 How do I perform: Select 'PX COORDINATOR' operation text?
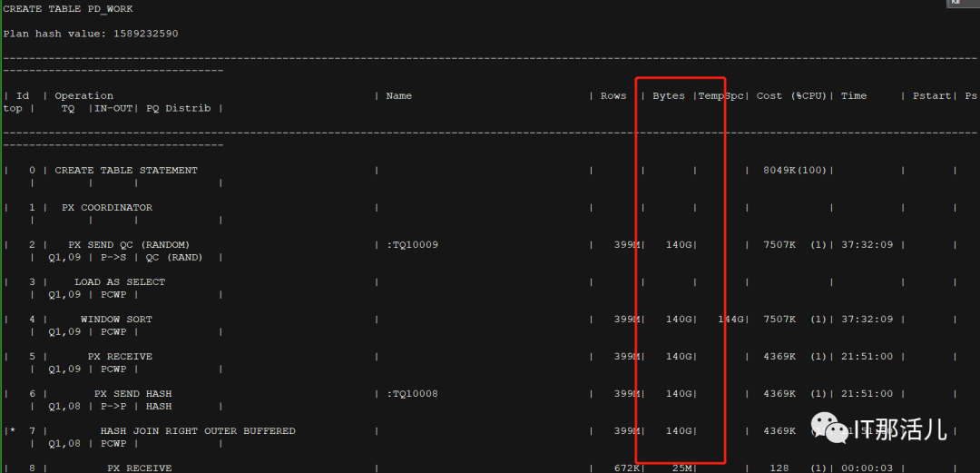107,208
